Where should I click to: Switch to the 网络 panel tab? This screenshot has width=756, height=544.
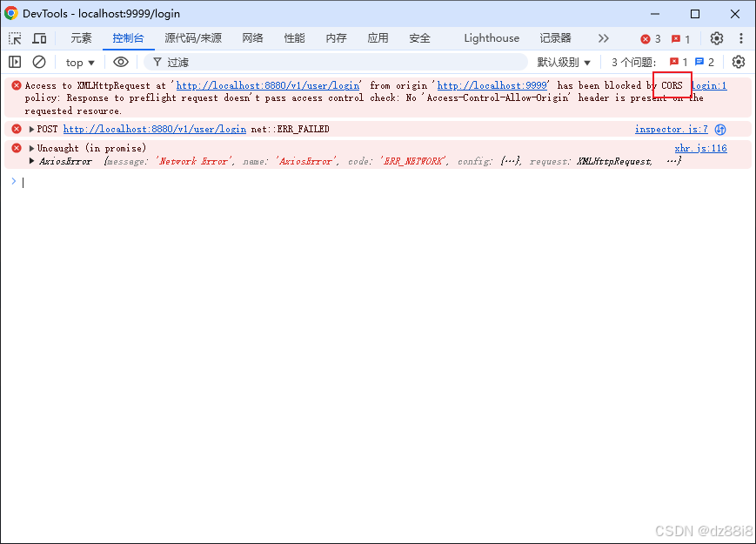pos(253,38)
